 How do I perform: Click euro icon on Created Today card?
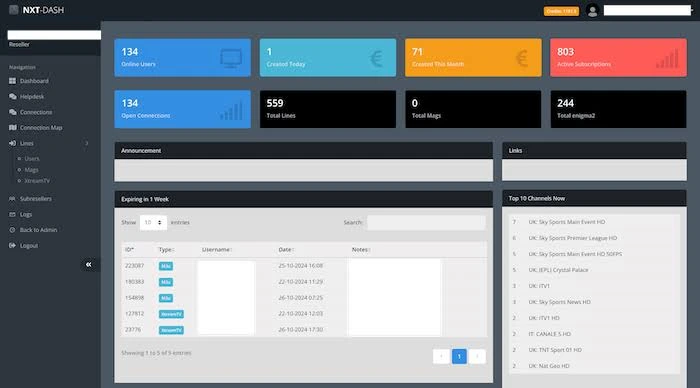tap(376, 58)
